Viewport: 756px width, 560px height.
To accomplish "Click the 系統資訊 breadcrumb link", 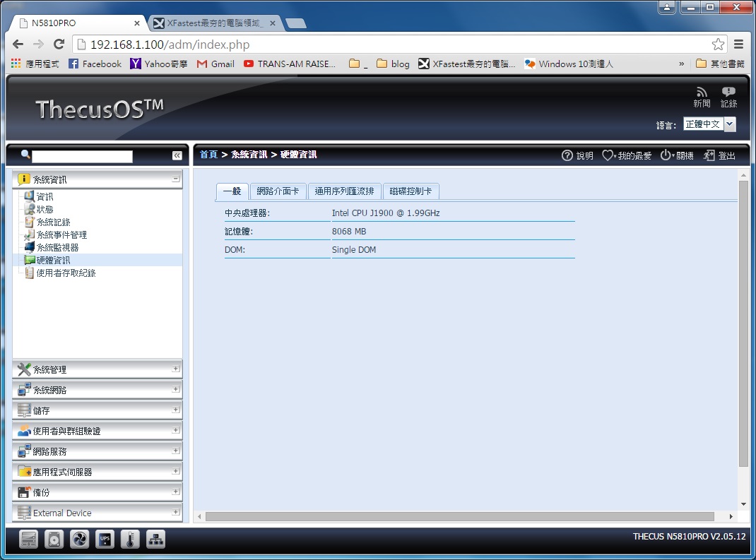I will coord(249,154).
